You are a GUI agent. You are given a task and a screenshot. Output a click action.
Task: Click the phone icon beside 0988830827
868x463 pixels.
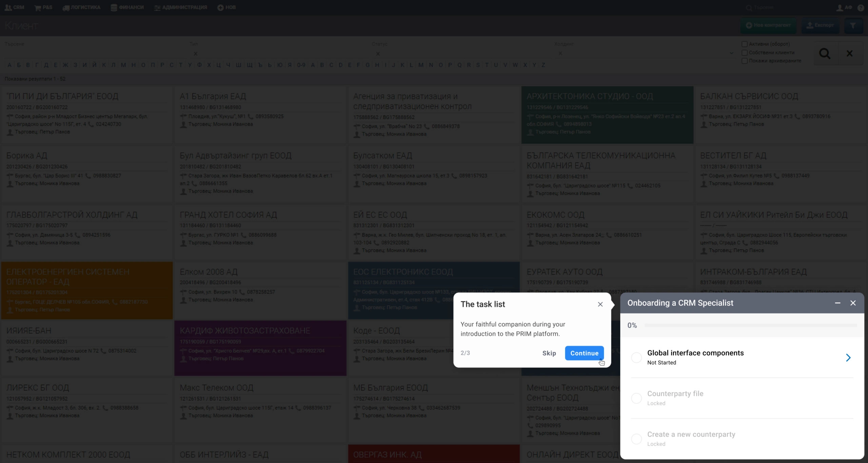coord(88,176)
